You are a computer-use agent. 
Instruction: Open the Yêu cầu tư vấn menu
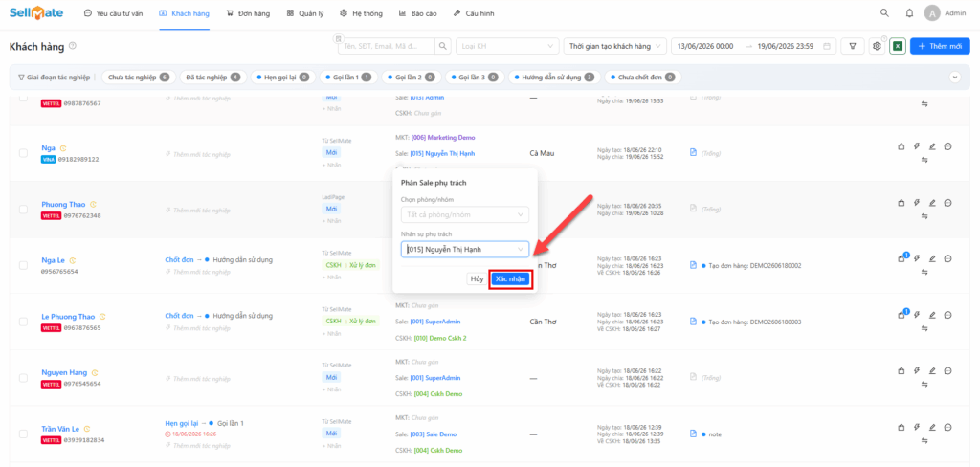pyautogui.click(x=113, y=13)
